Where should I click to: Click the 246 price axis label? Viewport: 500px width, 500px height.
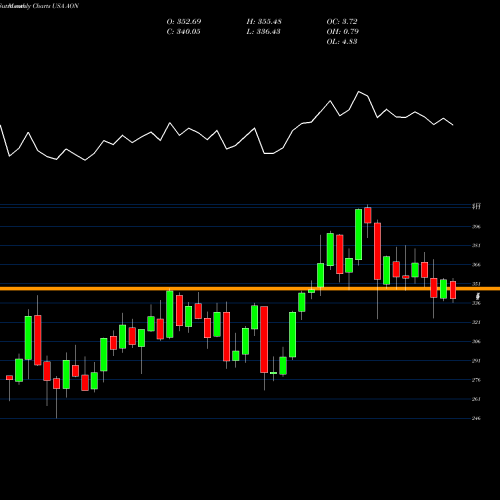(476, 418)
